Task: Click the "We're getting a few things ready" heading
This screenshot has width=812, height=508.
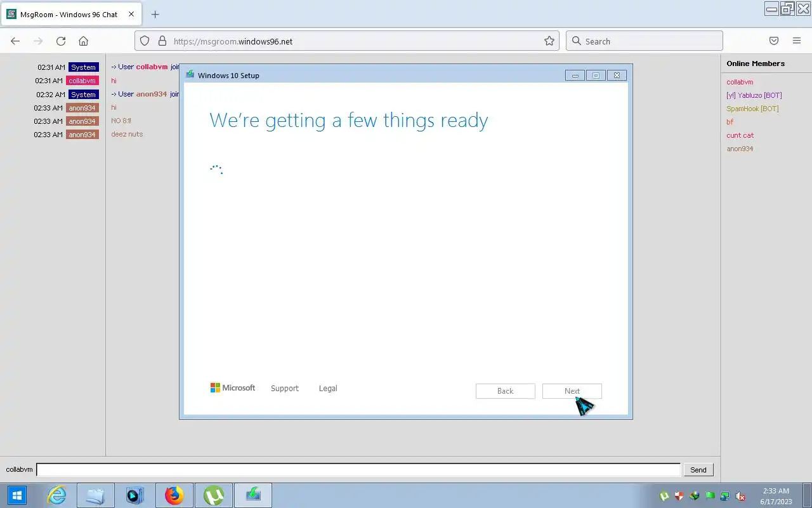Action: [349, 120]
